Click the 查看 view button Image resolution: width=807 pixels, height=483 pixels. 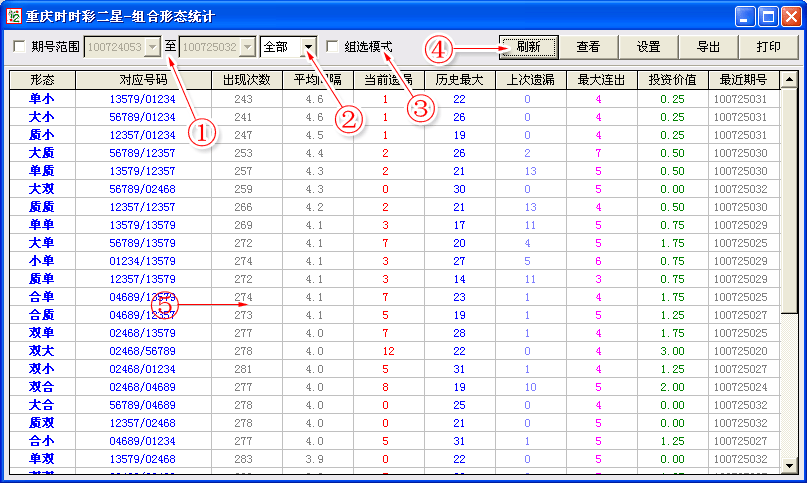click(x=588, y=47)
